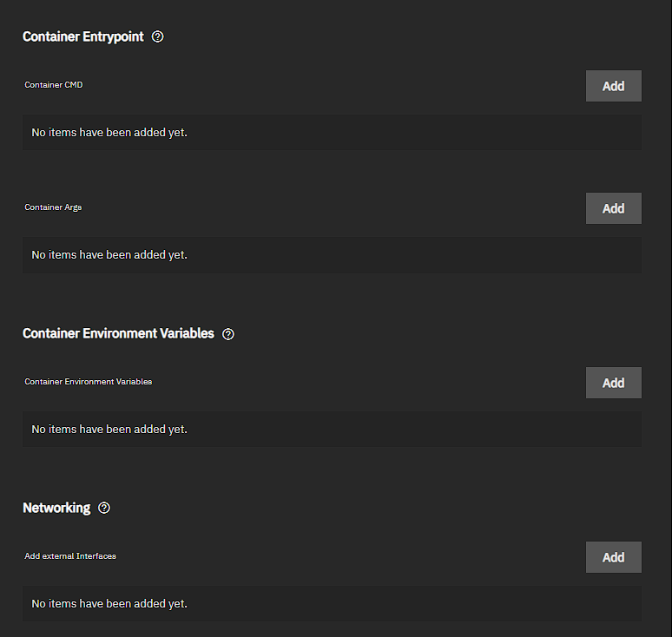Click the 'No items' message under external Interfaces
The image size is (672, 637).
pos(109,604)
